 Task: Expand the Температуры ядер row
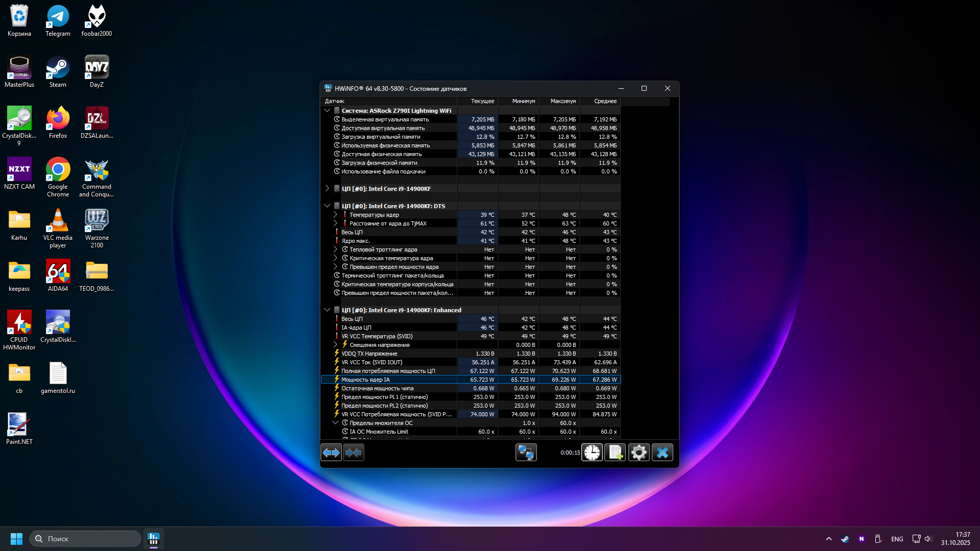[x=335, y=215]
